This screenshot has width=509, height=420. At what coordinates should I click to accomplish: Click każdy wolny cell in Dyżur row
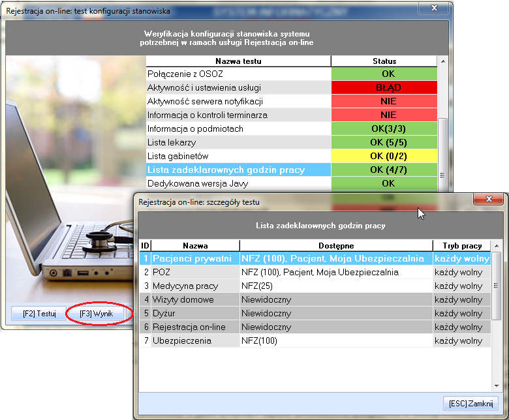point(461,313)
